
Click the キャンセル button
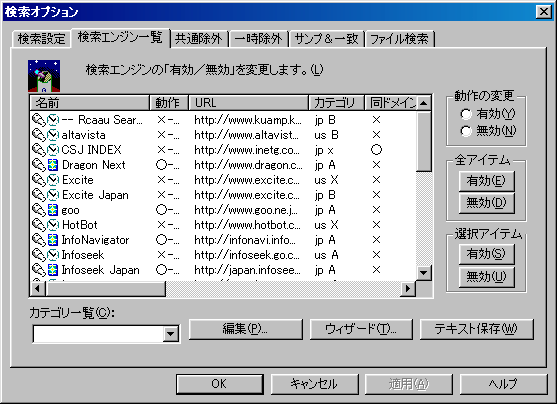[x=314, y=384]
